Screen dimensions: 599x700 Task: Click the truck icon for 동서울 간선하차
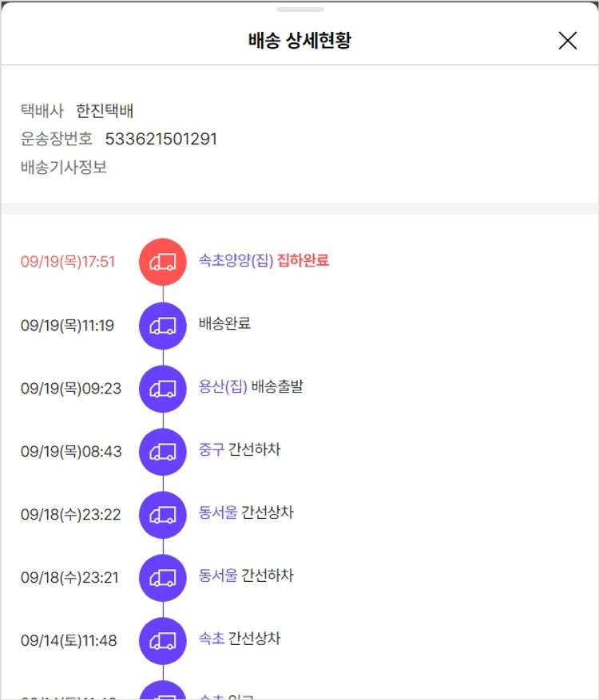click(x=163, y=578)
